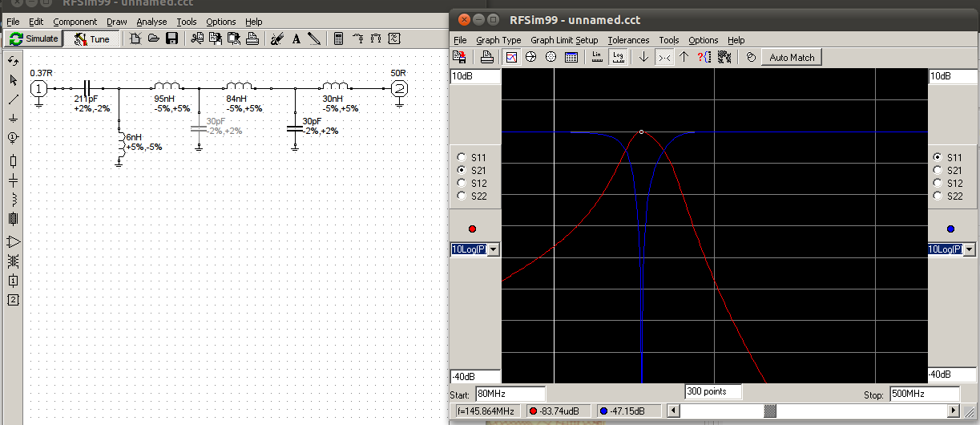Add text with the A icon
Screen dimensions: 980x425
296,38
